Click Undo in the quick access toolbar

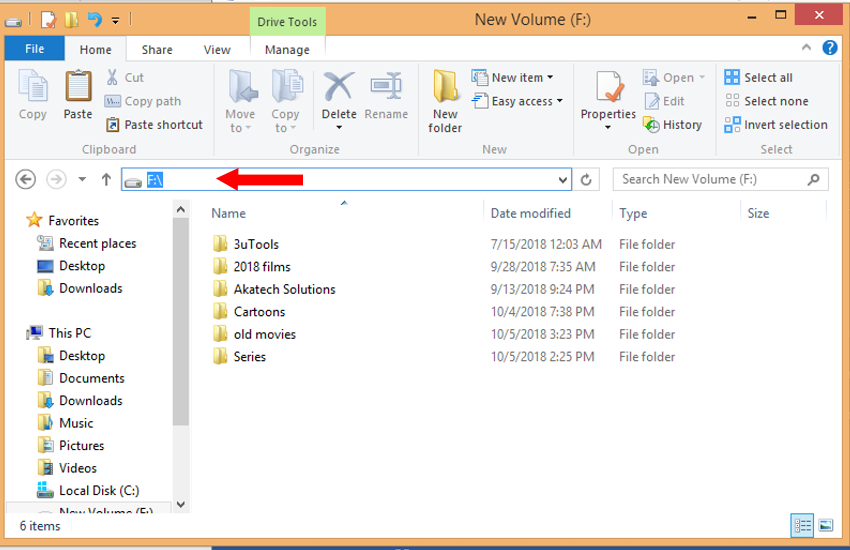95,20
